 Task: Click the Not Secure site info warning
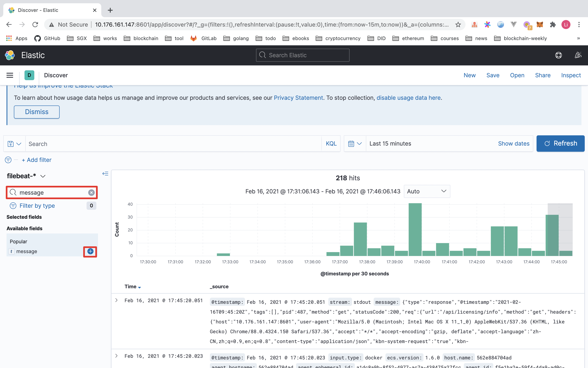[69, 25]
